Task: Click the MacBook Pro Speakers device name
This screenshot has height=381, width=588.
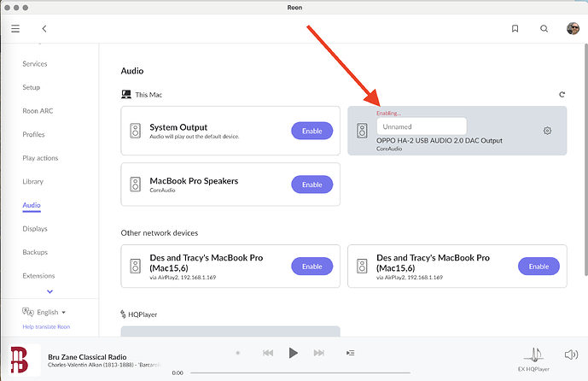Action: coord(194,181)
